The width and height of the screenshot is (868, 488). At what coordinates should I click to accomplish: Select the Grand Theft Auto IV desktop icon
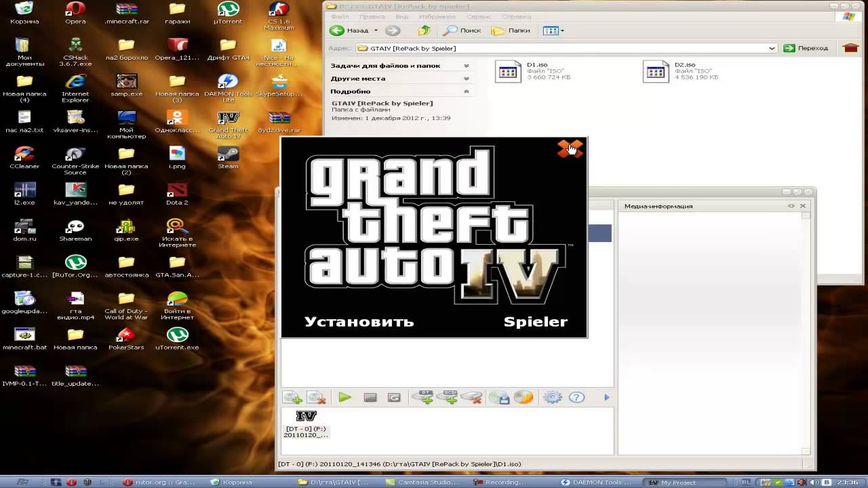pos(228,125)
